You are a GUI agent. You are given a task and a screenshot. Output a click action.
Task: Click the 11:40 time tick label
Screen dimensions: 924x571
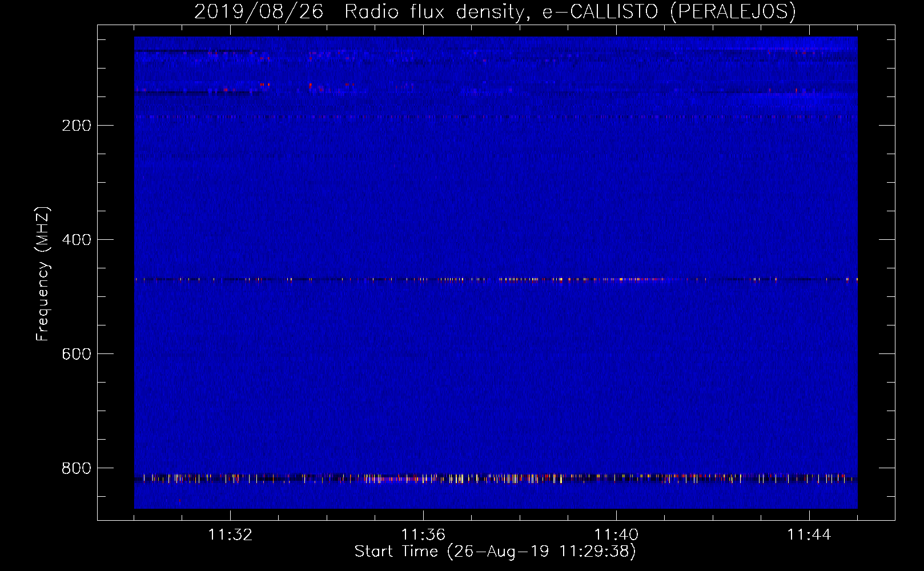(616, 535)
